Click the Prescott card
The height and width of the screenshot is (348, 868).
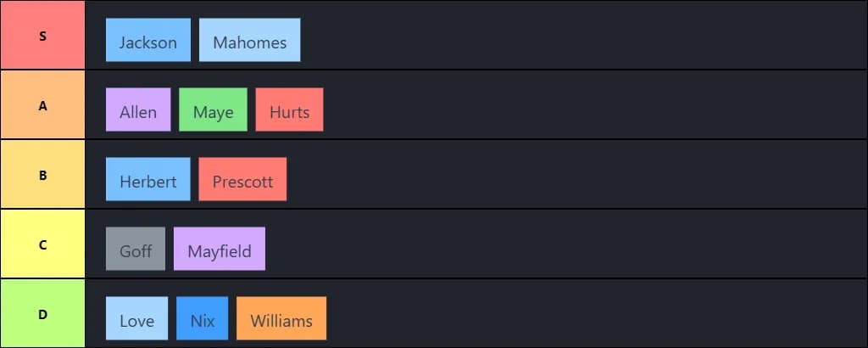(242, 180)
